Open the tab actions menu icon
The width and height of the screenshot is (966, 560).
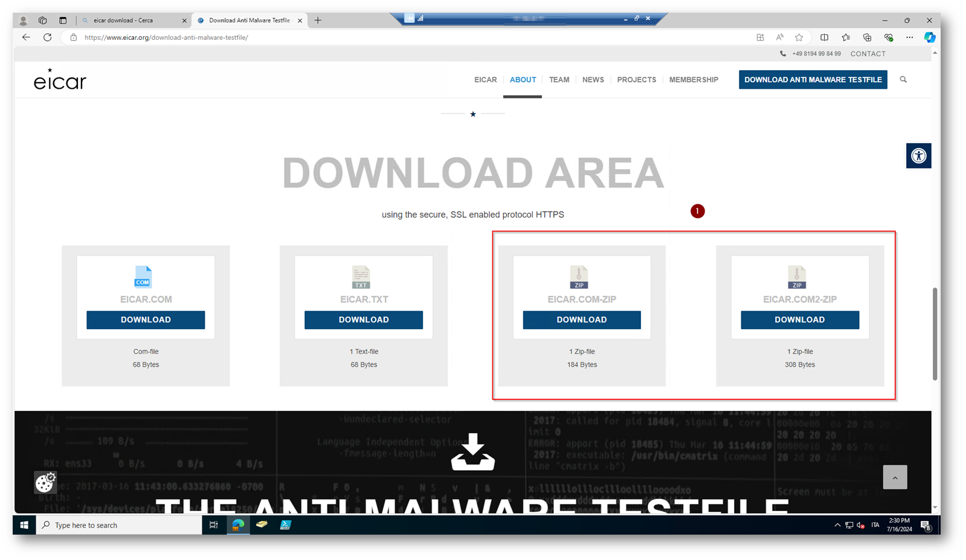pyautogui.click(x=63, y=21)
